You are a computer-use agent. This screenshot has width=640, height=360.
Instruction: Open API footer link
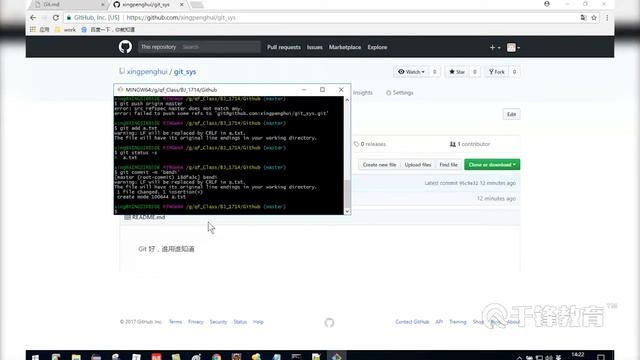point(439,322)
